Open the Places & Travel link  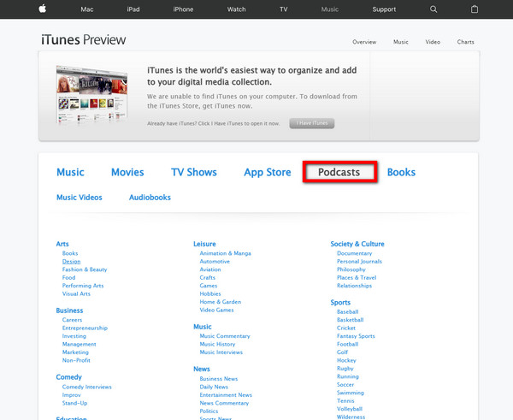(357, 278)
